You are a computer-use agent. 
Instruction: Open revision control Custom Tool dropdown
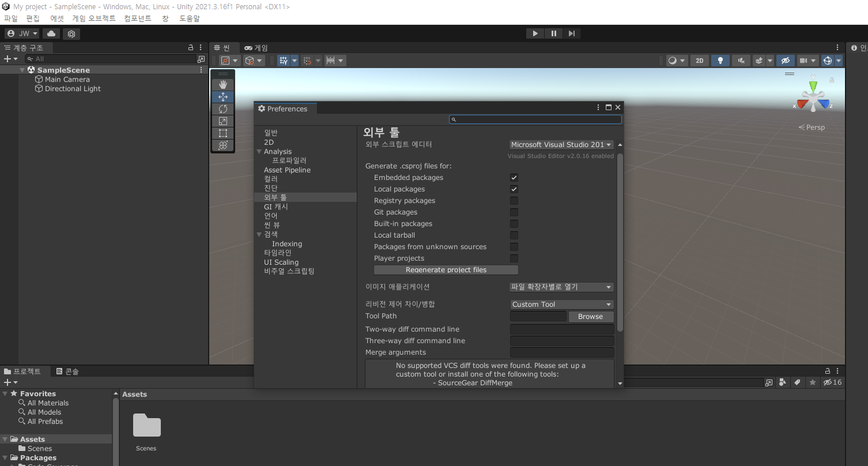pyautogui.click(x=561, y=305)
